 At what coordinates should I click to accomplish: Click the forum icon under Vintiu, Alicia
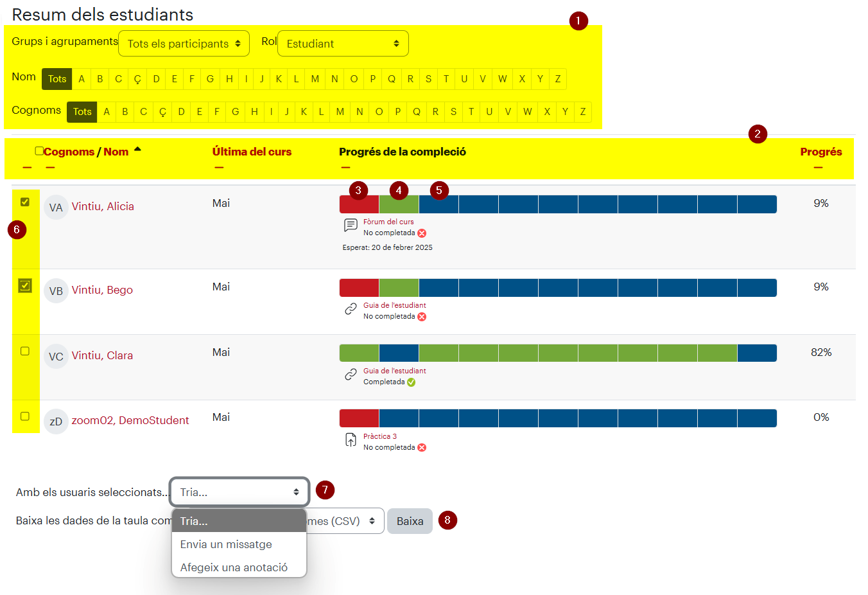tap(351, 226)
